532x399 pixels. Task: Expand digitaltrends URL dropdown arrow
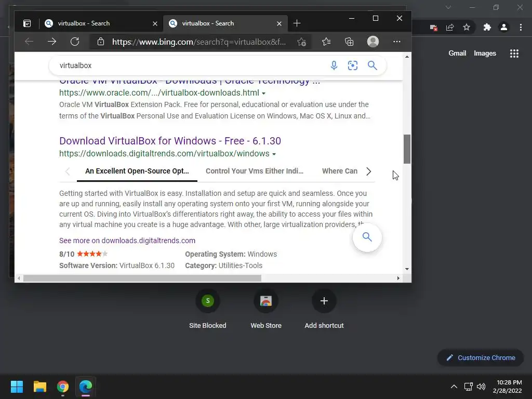[274, 154]
